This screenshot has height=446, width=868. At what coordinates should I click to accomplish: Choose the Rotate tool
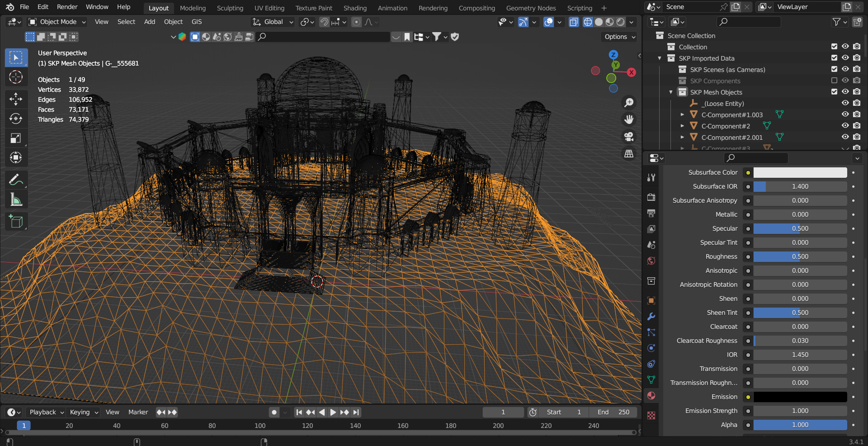16,119
